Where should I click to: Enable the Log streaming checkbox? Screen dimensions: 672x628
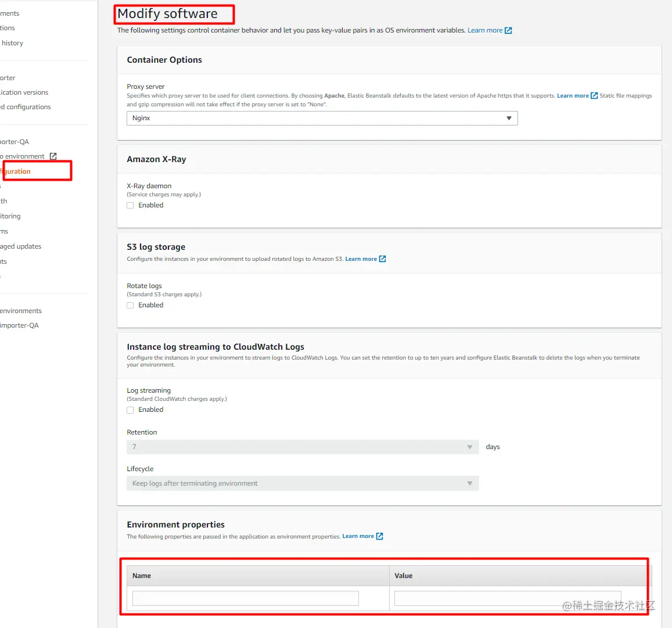pos(130,410)
